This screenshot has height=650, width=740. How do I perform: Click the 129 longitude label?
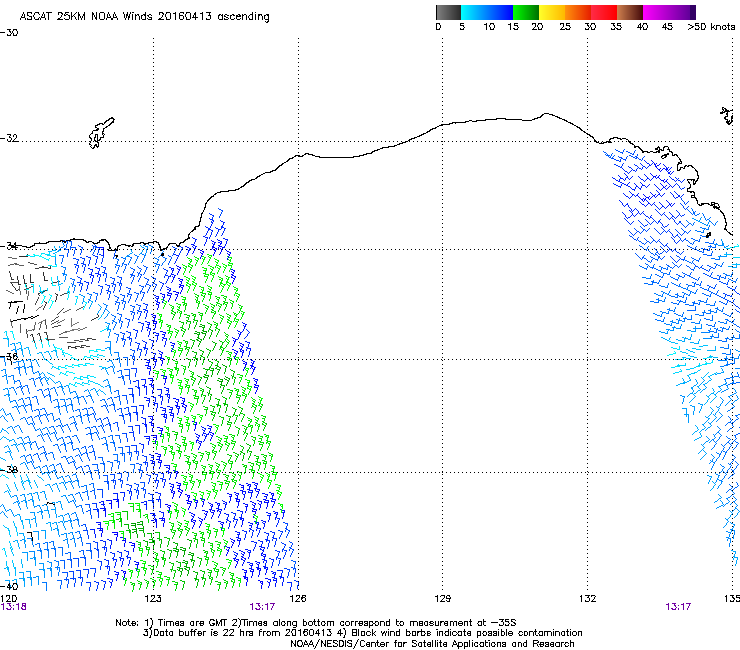[442, 599]
